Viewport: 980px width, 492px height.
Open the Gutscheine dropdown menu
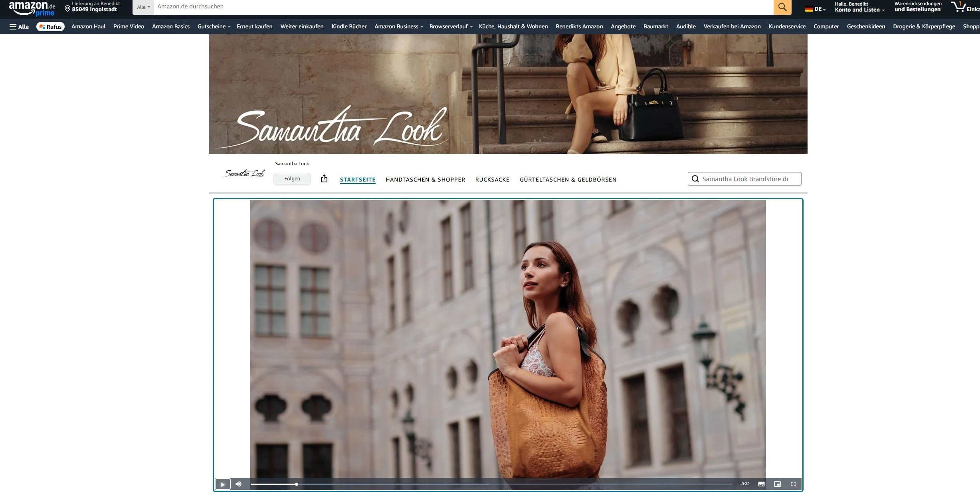(214, 26)
